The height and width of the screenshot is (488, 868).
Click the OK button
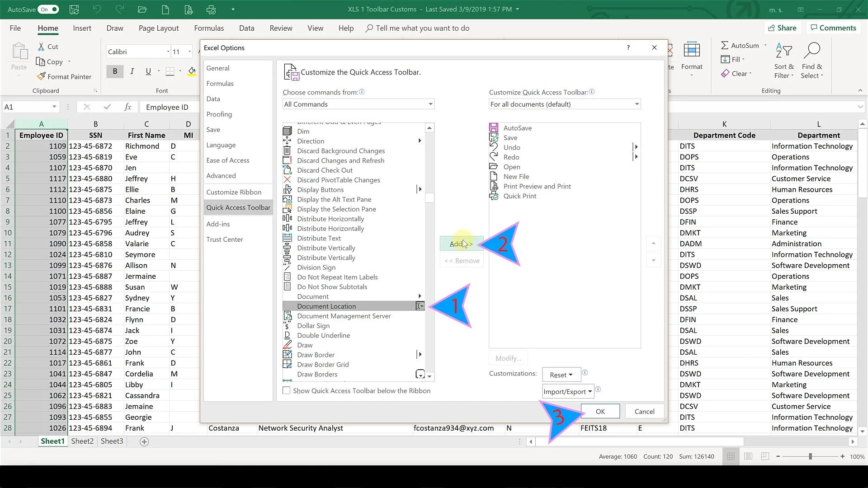600,411
